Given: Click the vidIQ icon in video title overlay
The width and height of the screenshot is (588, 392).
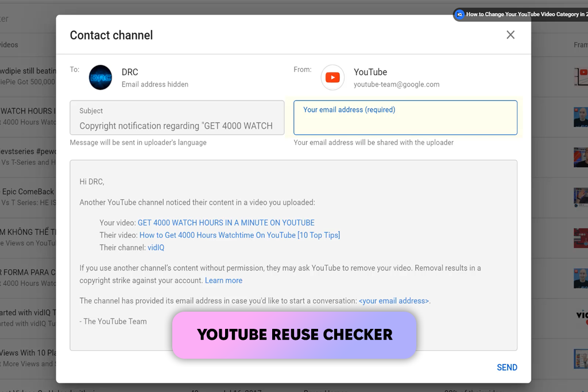Looking at the screenshot, I should point(459,14).
